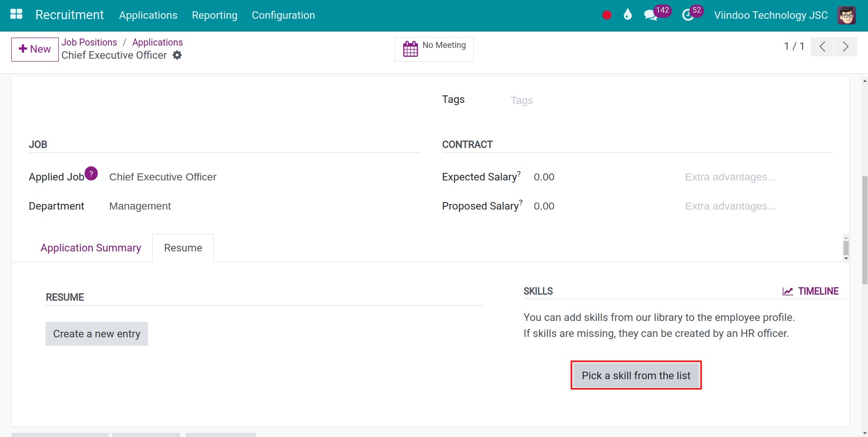Open user avatar menu
868x437 pixels.
click(846, 15)
